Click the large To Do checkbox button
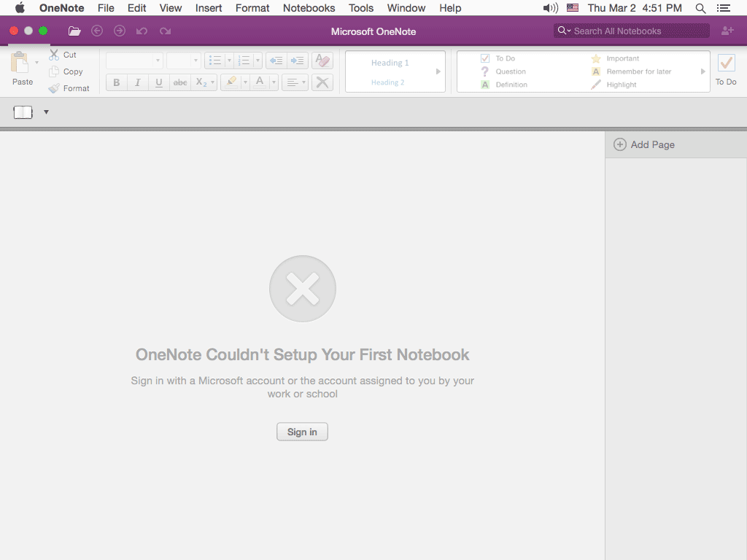The height and width of the screenshot is (560, 747). [726, 70]
